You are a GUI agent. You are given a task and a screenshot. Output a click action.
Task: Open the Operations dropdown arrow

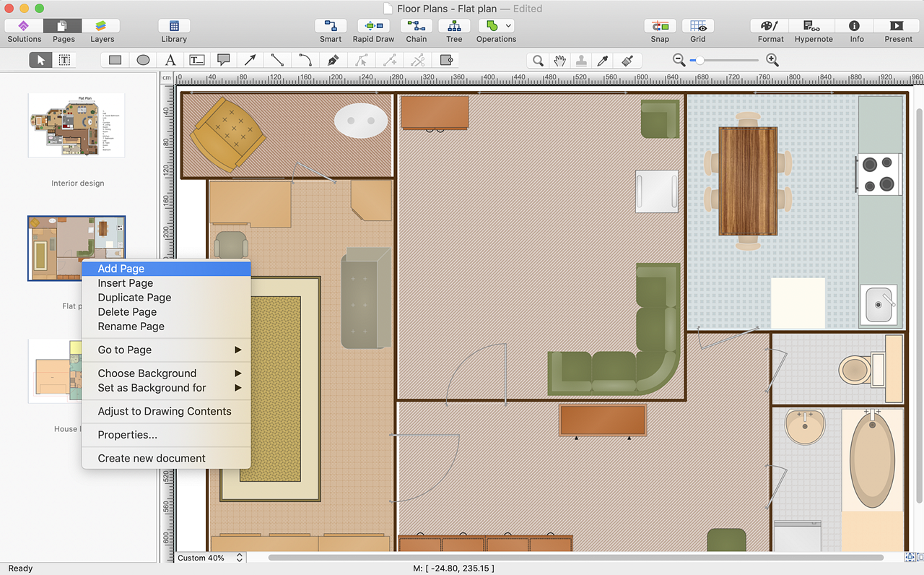[x=508, y=26]
